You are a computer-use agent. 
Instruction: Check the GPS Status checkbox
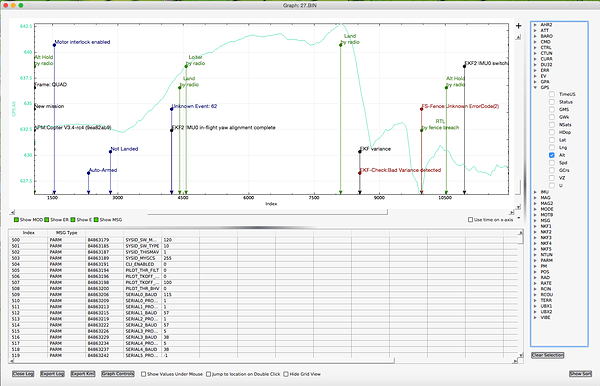click(x=552, y=102)
